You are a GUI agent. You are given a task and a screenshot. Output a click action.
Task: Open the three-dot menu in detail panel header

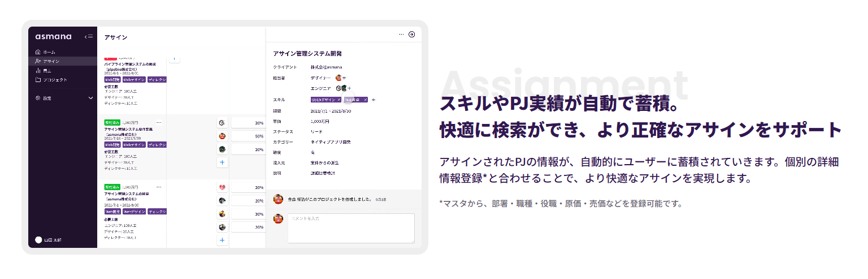401,34
